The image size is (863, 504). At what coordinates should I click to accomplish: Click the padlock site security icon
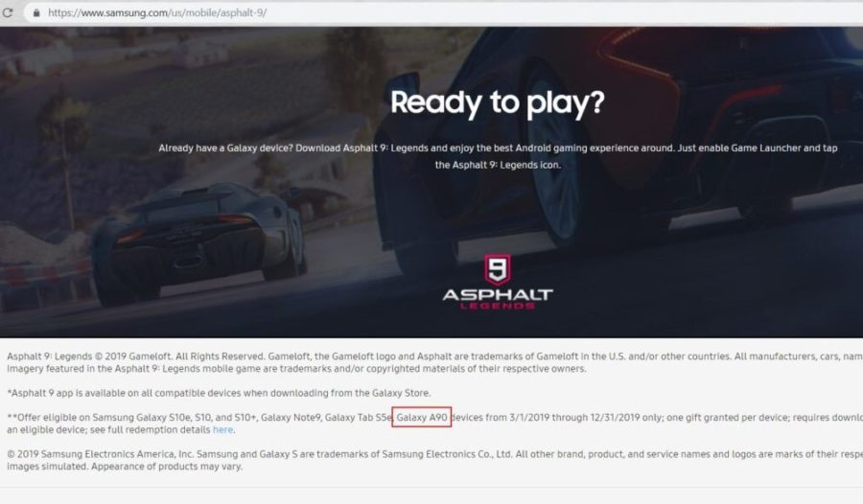(36, 12)
